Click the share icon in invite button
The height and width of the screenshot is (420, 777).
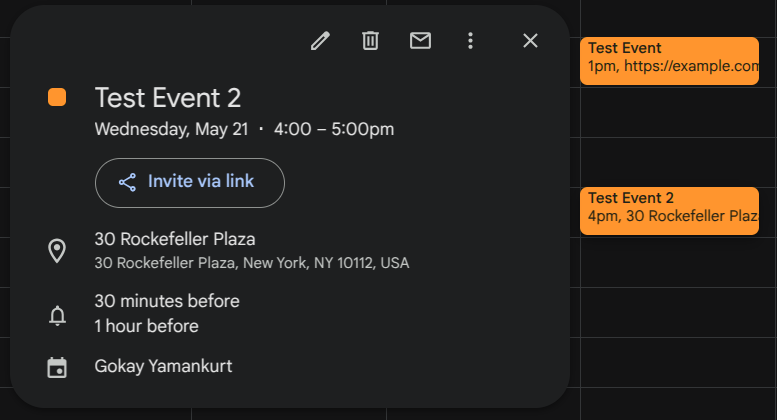click(127, 182)
